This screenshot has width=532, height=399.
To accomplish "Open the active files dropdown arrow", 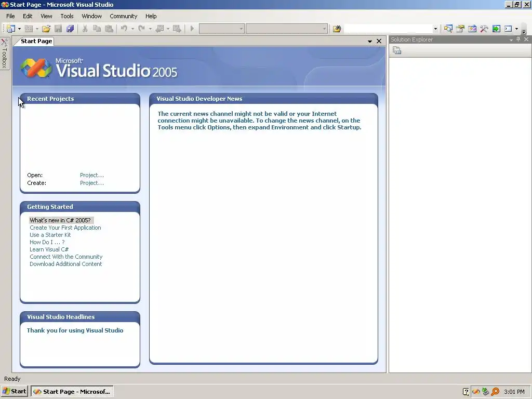I will 370,42.
